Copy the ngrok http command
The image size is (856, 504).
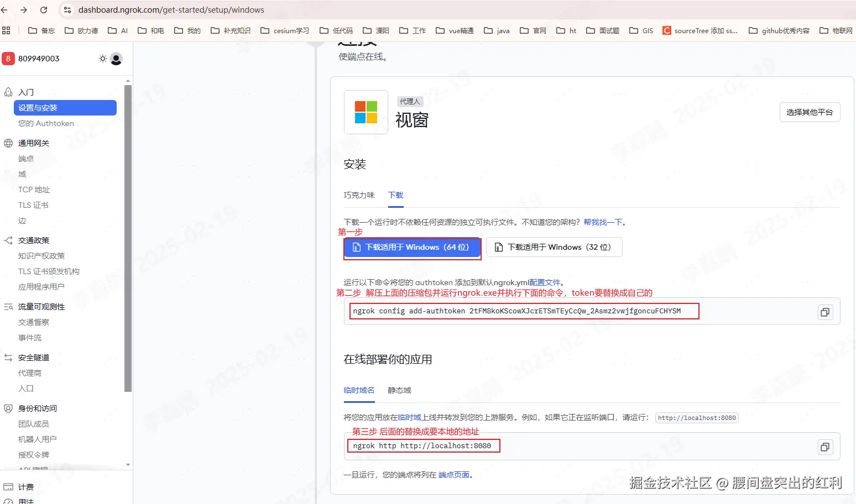(825, 447)
